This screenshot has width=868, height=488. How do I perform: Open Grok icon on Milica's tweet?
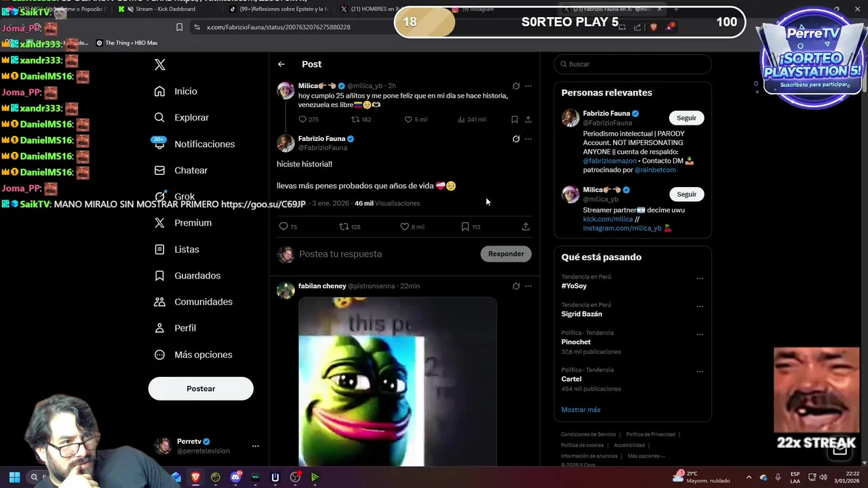[x=516, y=86]
